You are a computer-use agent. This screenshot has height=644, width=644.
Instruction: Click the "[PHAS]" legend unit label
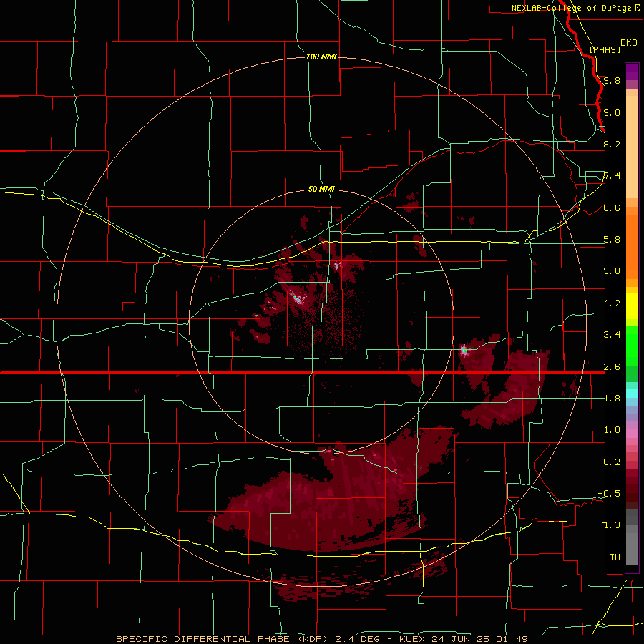tap(605, 49)
